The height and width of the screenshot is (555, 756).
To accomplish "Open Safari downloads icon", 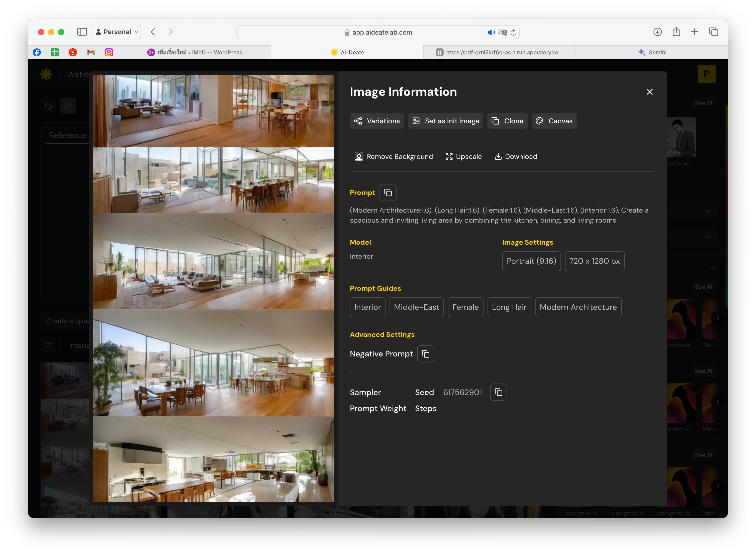I will pos(657,32).
